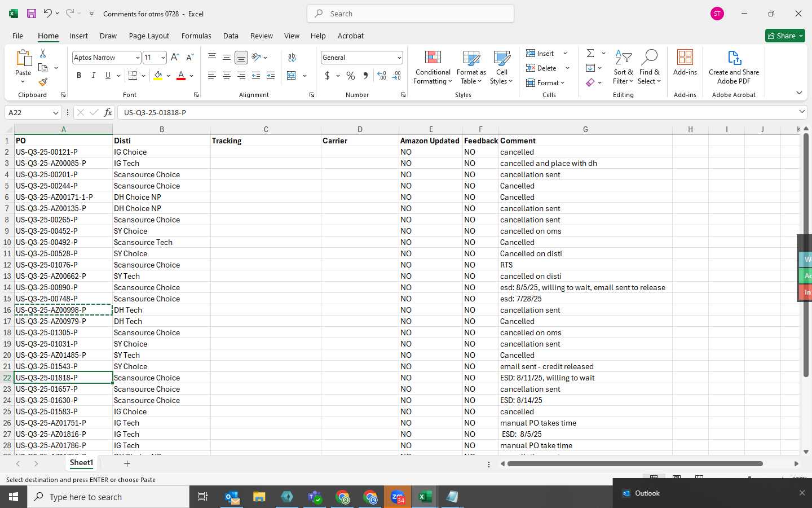This screenshot has width=812, height=508.
Task: Collapse the ribbon with the chevron
Action: (x=799, y=93)
